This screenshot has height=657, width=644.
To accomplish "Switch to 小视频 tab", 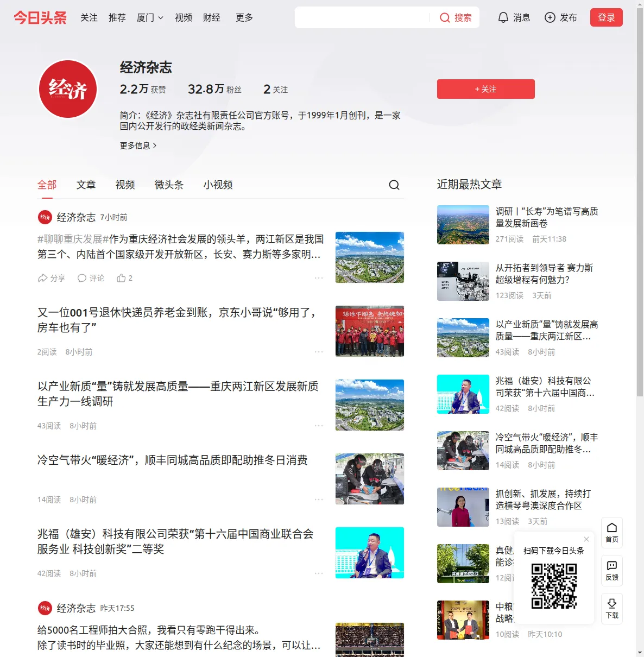I will click(x=218, y=185).
